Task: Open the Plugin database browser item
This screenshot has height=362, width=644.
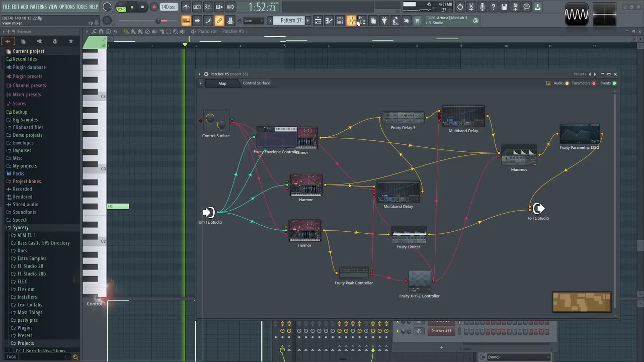Action: (29, 67)
